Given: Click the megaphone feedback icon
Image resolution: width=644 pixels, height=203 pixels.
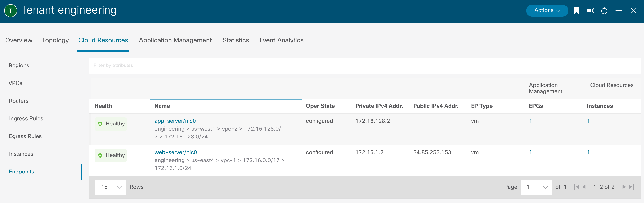Looking at the screenshot, I should tap(590, 10).
